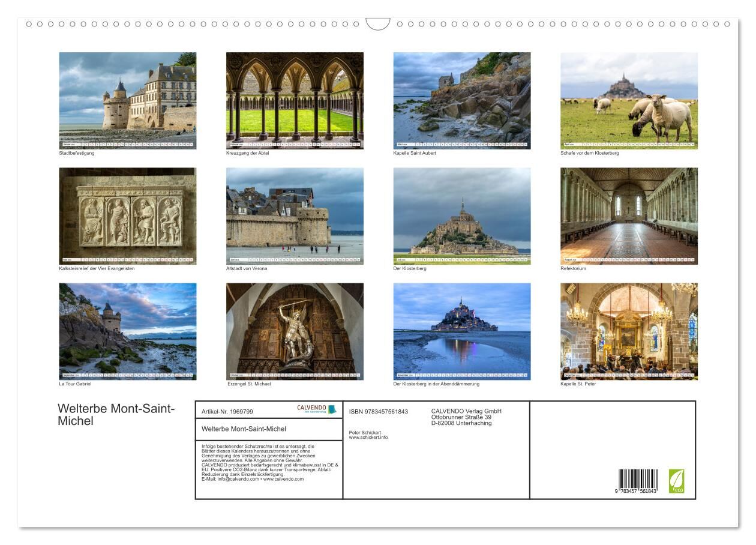This screenshot has height=545, width=756.
Task: Click the Artikel-Nr. 1969799 text
Action: tap(227, 412)
